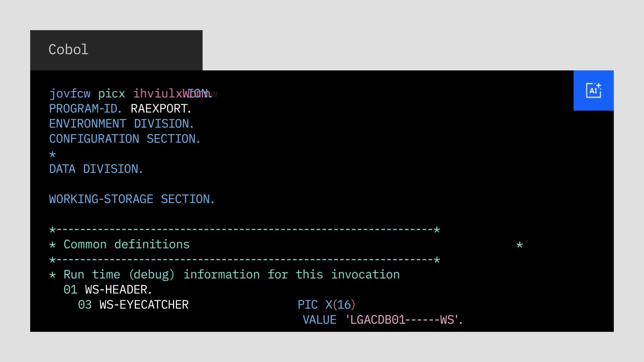Click the 03 level number

coord(85,305)
